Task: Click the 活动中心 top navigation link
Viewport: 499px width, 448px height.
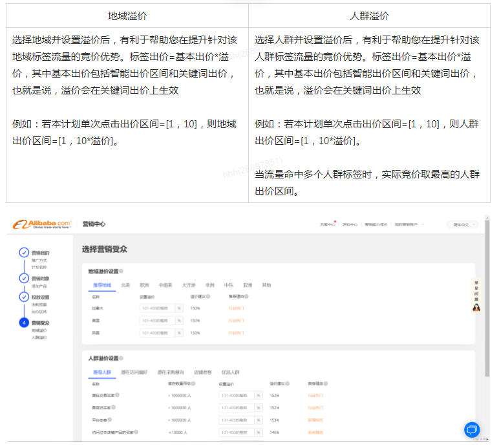Action: (x=350, y=224)
